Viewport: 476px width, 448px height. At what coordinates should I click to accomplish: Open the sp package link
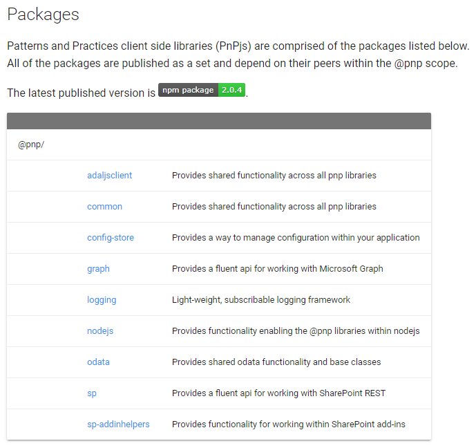coord(92,393)
